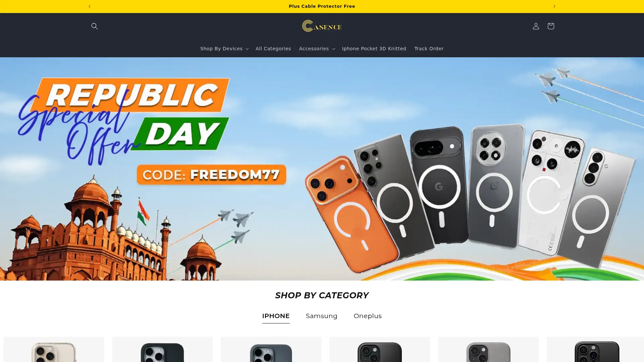Show next announcement with right arrow

[x=554, y=6]
